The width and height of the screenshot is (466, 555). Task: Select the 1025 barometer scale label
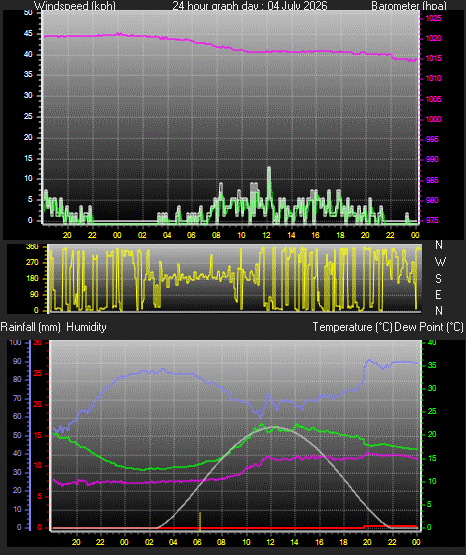433,18
